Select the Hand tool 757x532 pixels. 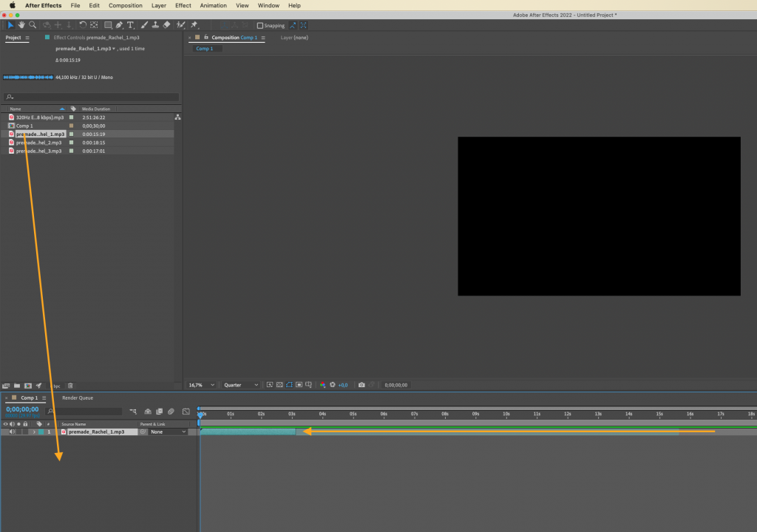tap(22, 24)
